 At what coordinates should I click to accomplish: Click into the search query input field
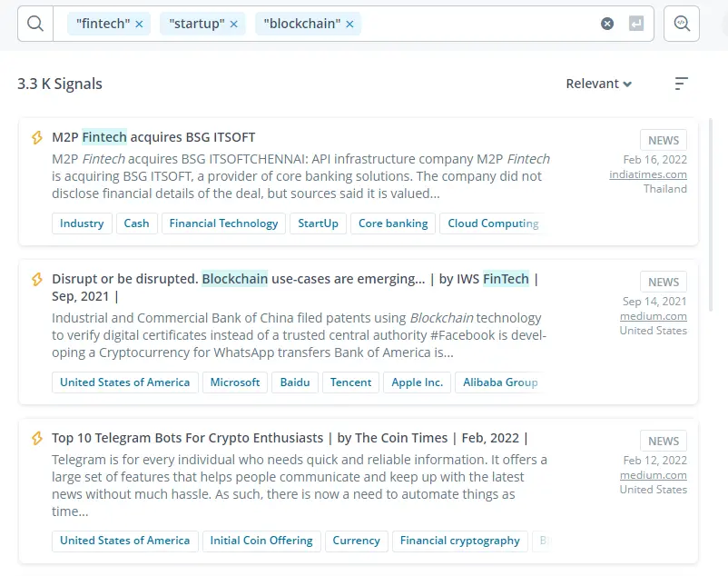478,24
